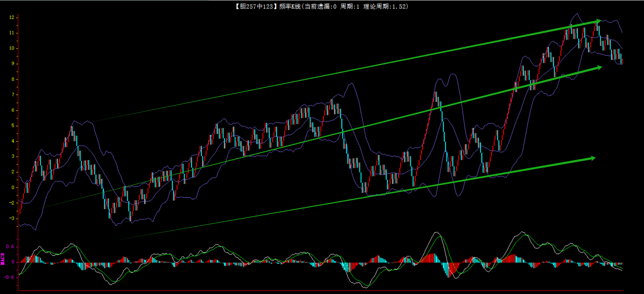
Task: Select the price axis label 8
Action: click(x=13, y=79)
